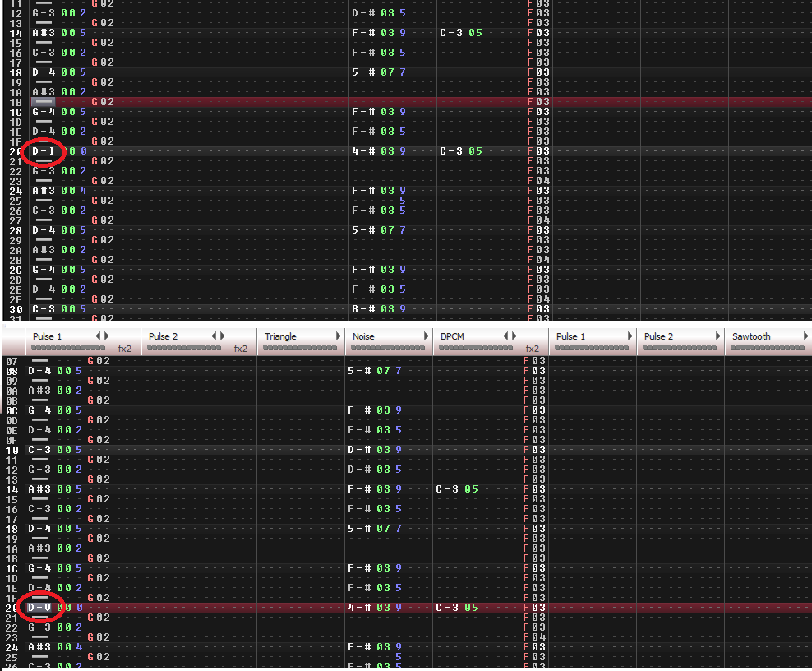Image resolution: width=812 pixels, height=671 pixels.
Task: Click the left arrow on first Pulse 2 channel
Action: click(215, 336)
